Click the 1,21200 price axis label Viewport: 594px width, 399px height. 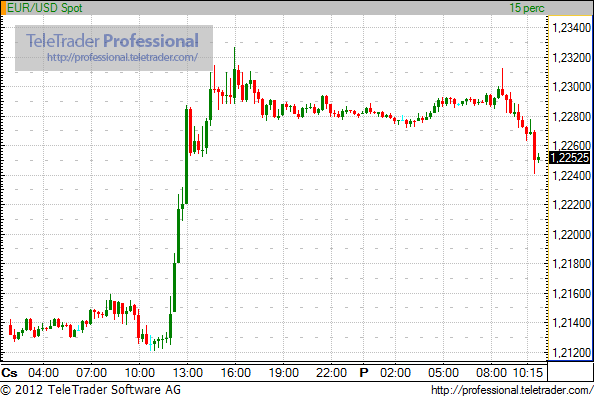click(x=572, y=353)
